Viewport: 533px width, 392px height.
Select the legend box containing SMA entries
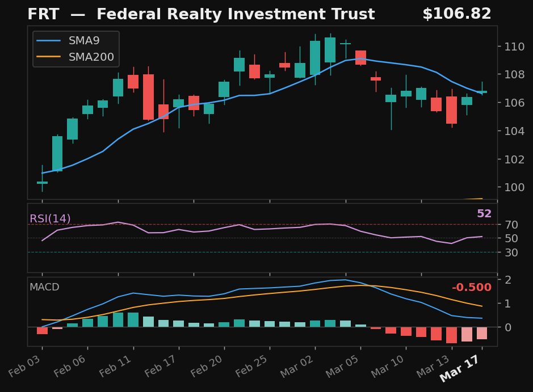point(75,49)
